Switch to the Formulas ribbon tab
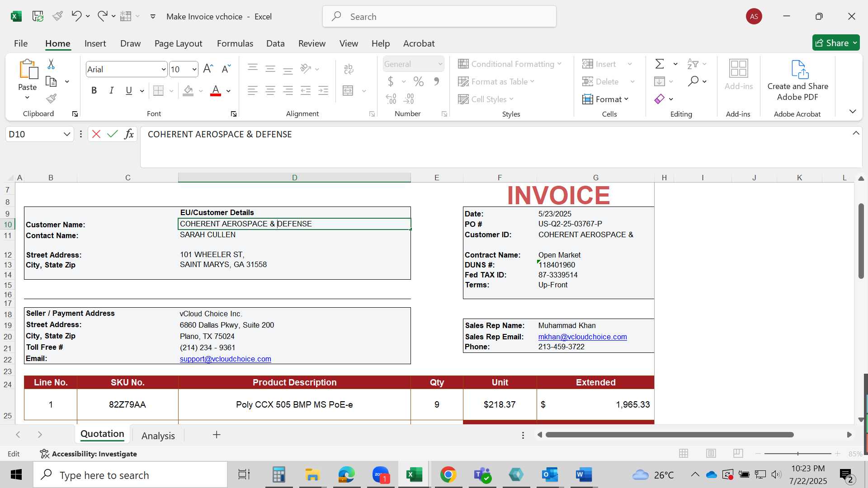The image size is (868, 488). pyautogui.click(x=235, y=43)
